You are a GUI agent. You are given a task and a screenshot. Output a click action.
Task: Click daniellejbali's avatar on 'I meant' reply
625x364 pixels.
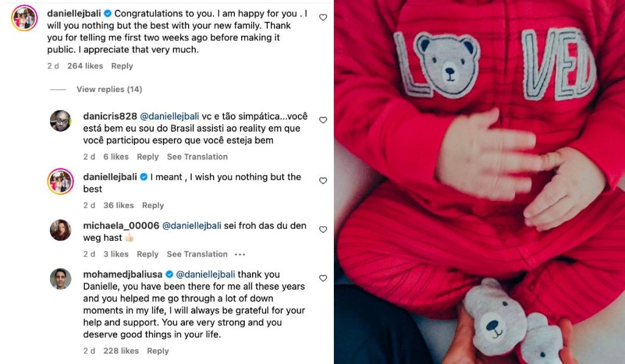(60, 182)
